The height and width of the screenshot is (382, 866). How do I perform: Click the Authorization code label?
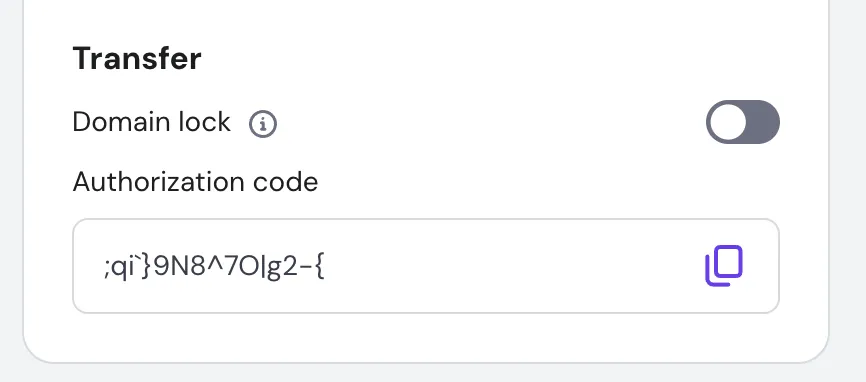pos(196,182)
